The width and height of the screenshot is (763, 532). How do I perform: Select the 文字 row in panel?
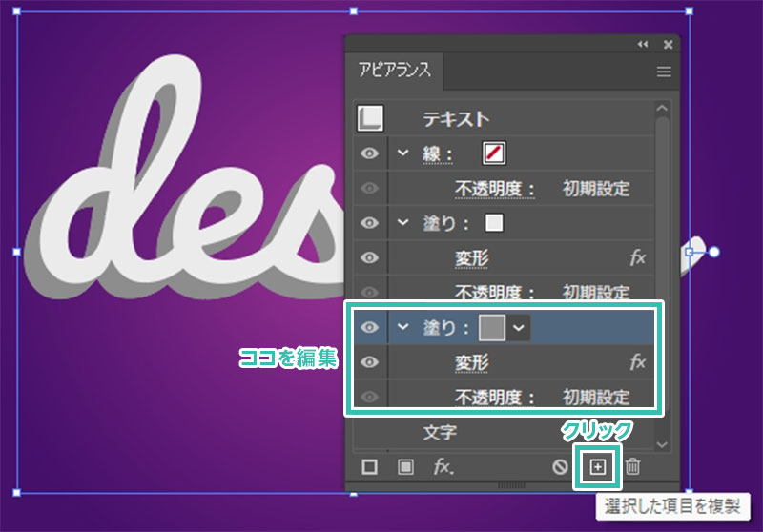tap(504, 432)
